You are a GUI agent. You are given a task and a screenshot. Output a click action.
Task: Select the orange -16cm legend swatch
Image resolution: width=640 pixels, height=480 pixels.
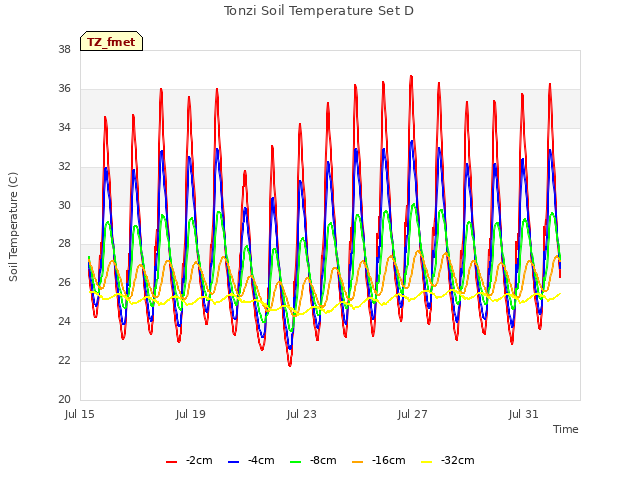pos(357,462)
